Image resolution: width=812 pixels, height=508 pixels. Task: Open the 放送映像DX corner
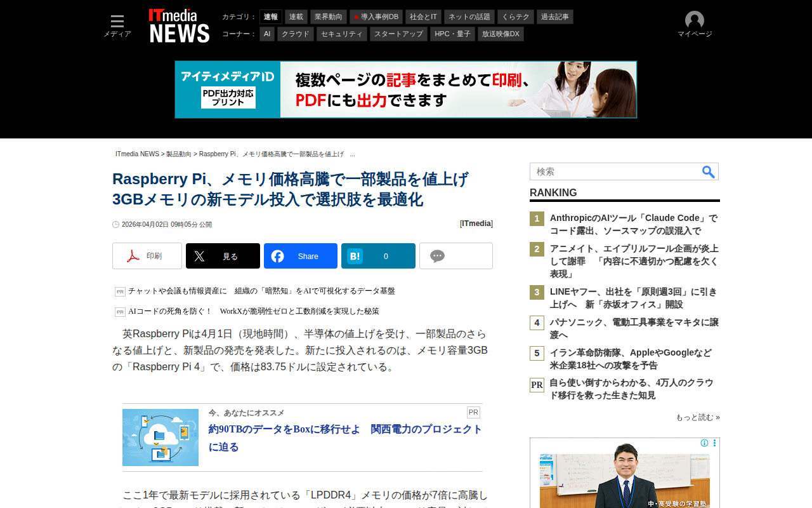(x=501, y=34)
